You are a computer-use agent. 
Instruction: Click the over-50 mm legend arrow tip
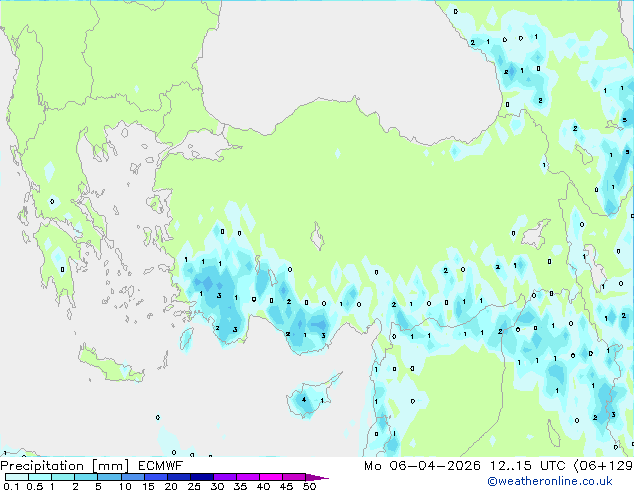(317, 477)
